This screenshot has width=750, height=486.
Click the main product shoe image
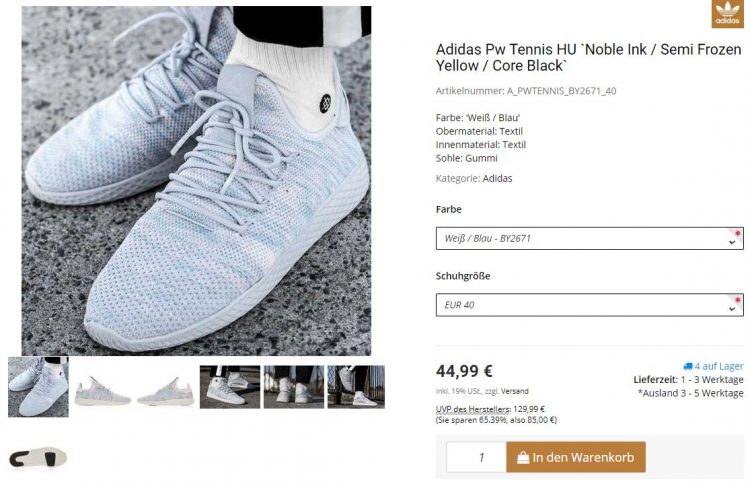point(196,181)
